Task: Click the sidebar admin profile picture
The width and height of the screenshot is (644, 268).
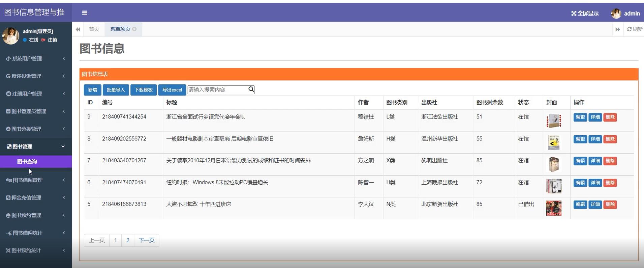Action: coord(11,36)
